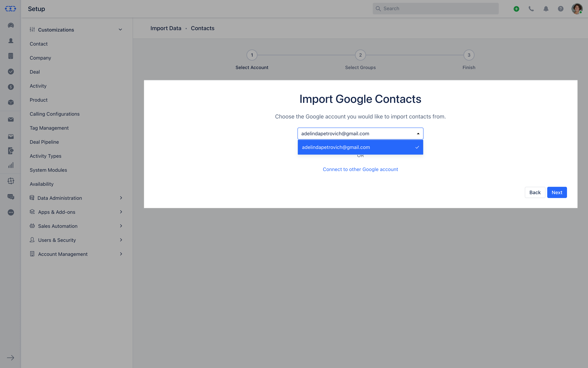Click Connect to other Google account link
This screenshot has height=368, width=588.
[360, 169]
